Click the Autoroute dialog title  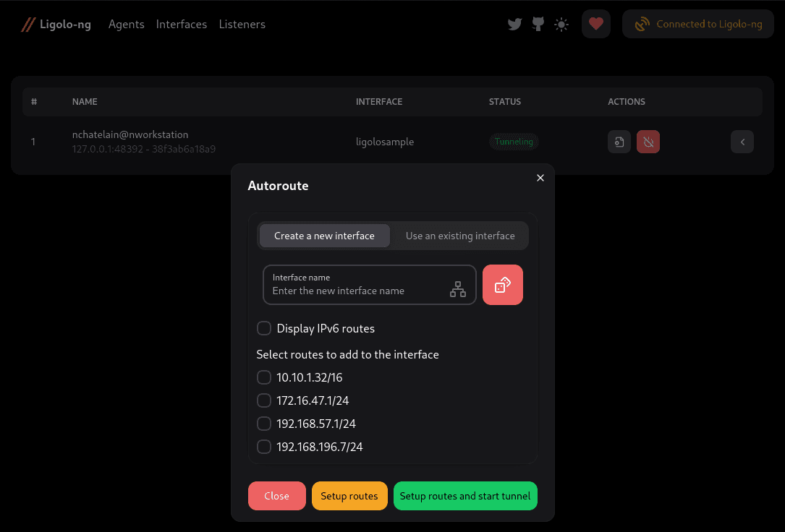click(278, 186)
